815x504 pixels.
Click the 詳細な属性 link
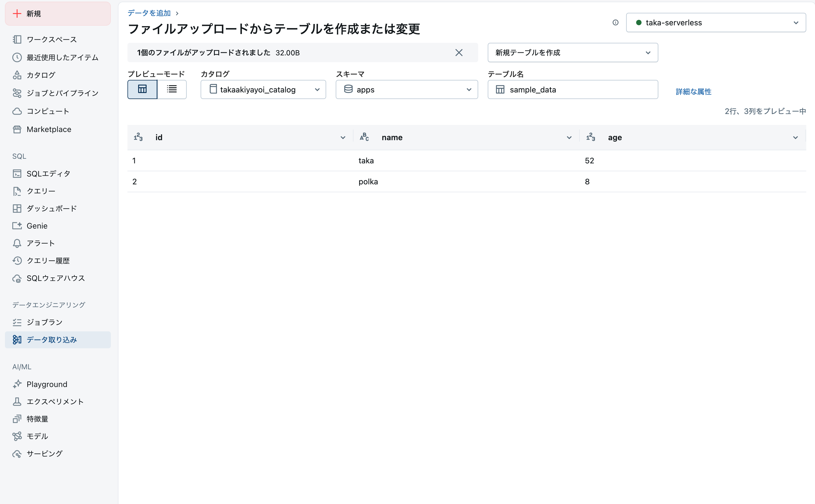click(693, 92)
